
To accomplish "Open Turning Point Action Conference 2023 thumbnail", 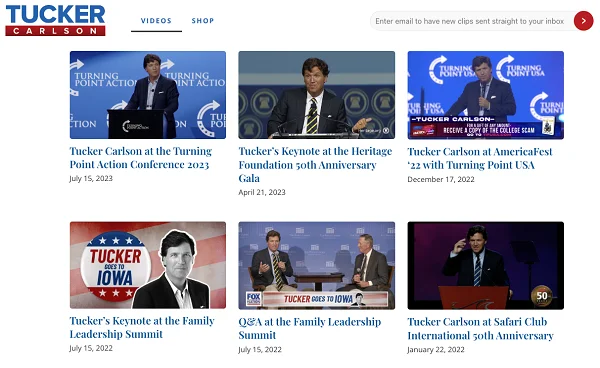I will 148,95.
